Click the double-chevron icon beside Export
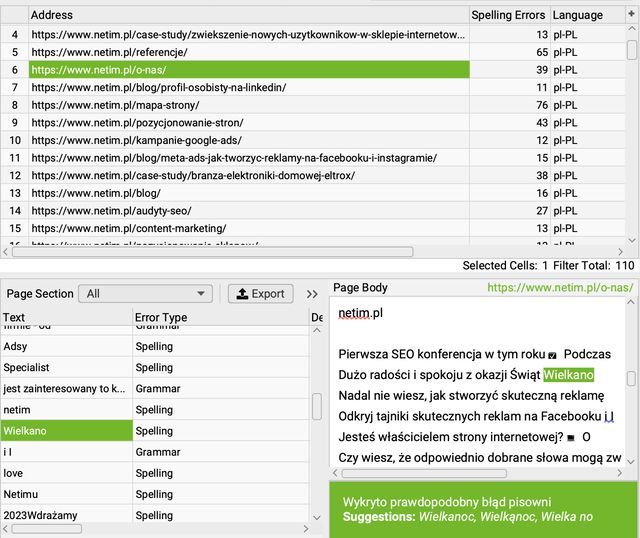The width and height of the screenshot is (640, 538). click(x=312, y=294)
